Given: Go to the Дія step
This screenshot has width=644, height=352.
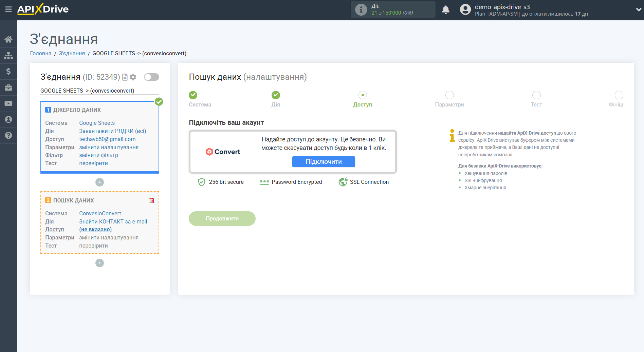Looking at the screenshot, I should (276, 95).
